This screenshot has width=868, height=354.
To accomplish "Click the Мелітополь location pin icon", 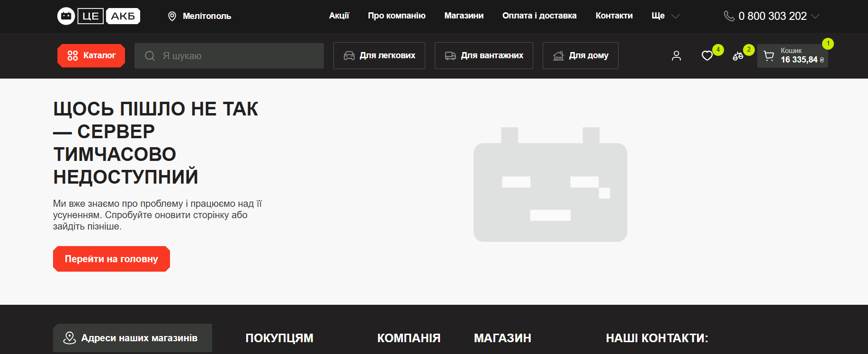I will pos(172,16).
